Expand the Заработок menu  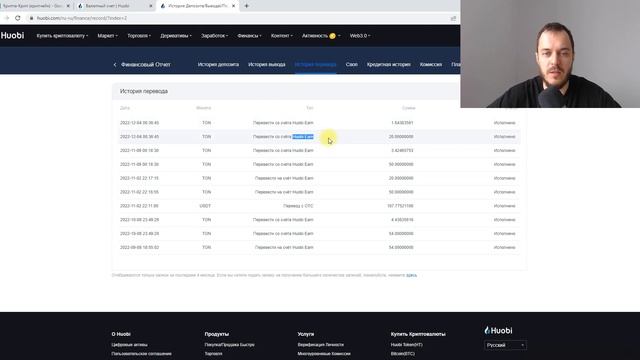click(x=214, y=36)
